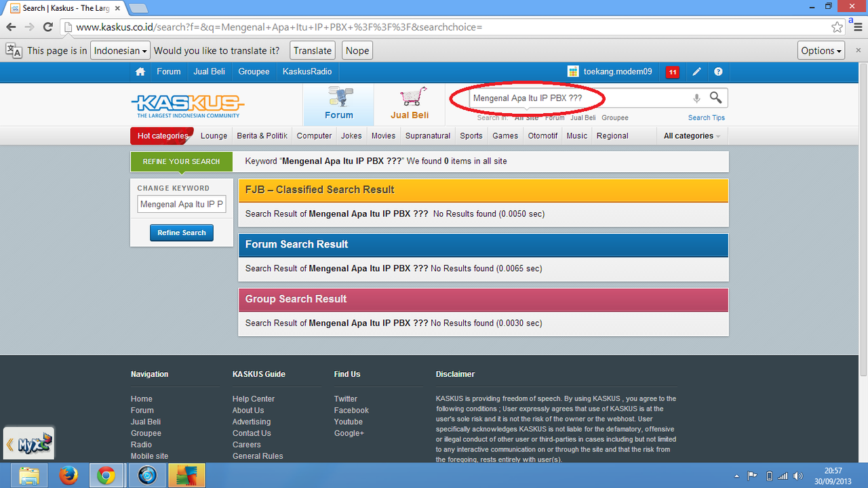
Task: Click the KASKUS logo
Action: 188,104
